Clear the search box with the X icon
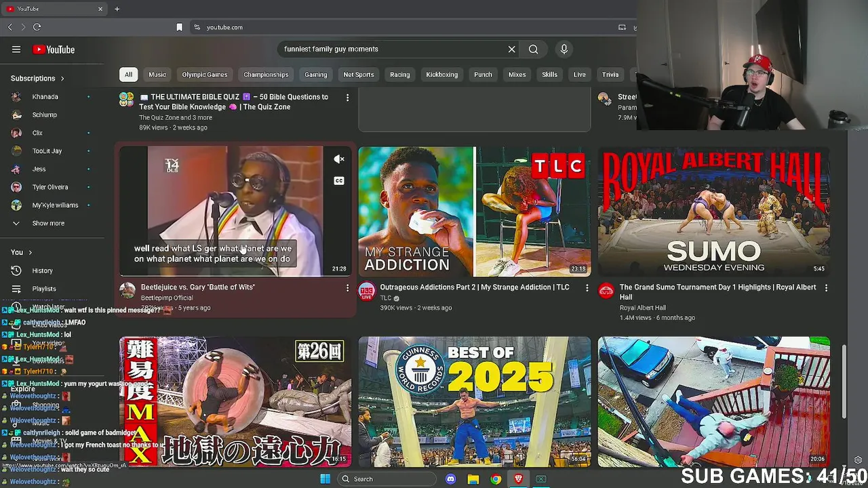 point(512,49)
